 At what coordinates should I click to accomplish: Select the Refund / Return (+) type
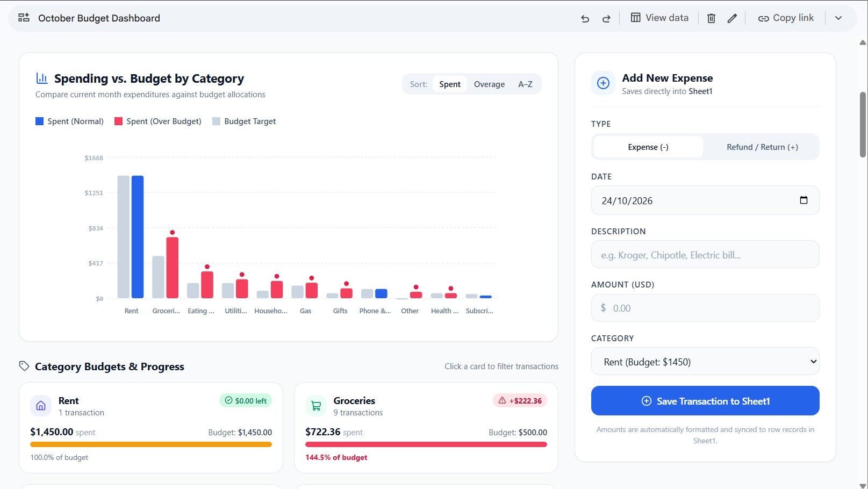coord(762,147)
